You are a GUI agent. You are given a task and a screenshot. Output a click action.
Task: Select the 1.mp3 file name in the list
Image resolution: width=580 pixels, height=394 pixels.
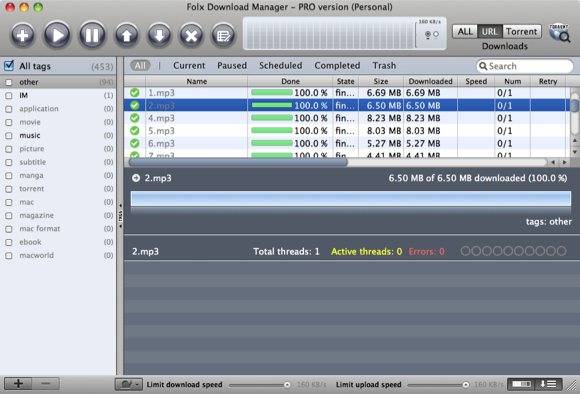(x=161, y=93)
